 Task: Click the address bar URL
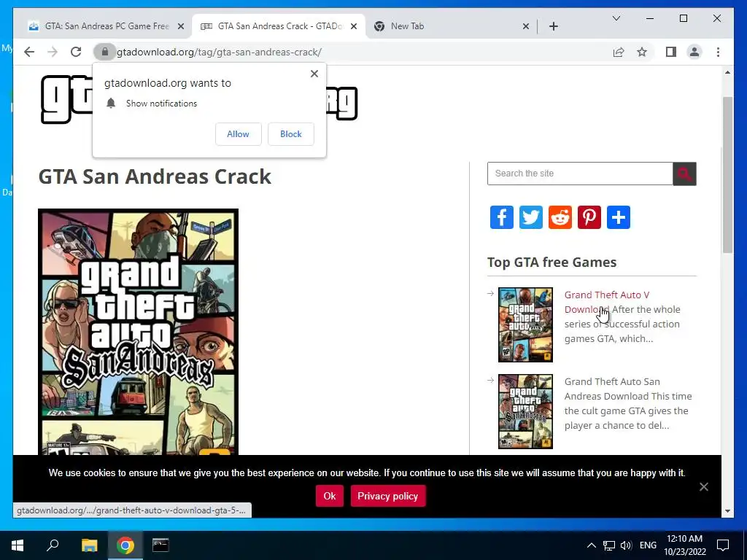click(219, 52)
